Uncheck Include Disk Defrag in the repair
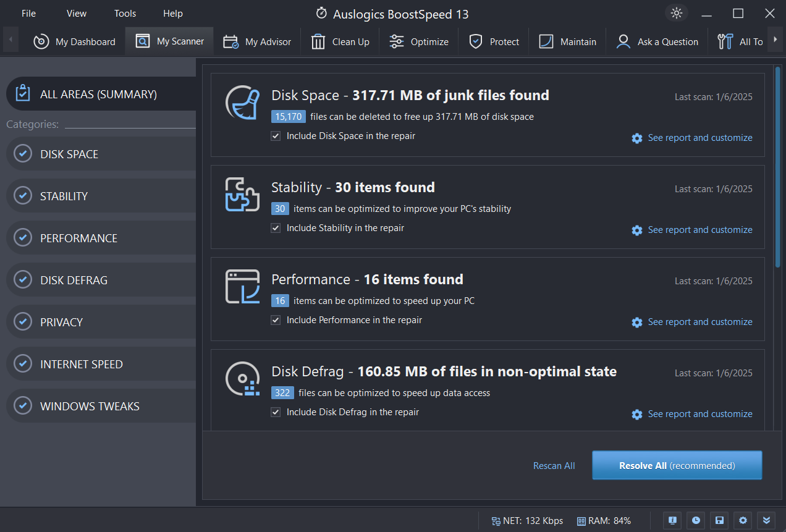 pyautogui.click(x=276, y=412)
